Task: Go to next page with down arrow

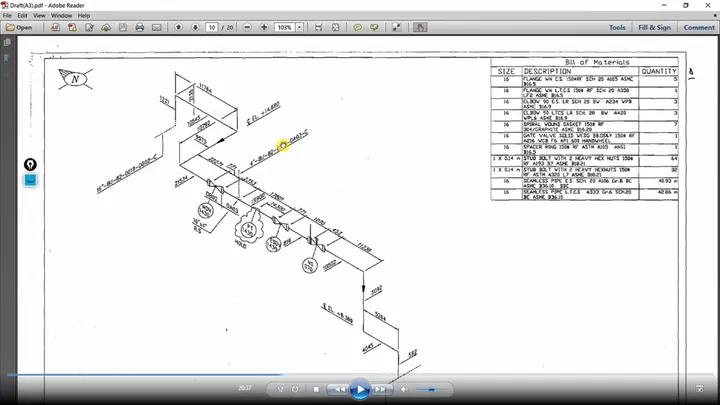Action: 195,28
